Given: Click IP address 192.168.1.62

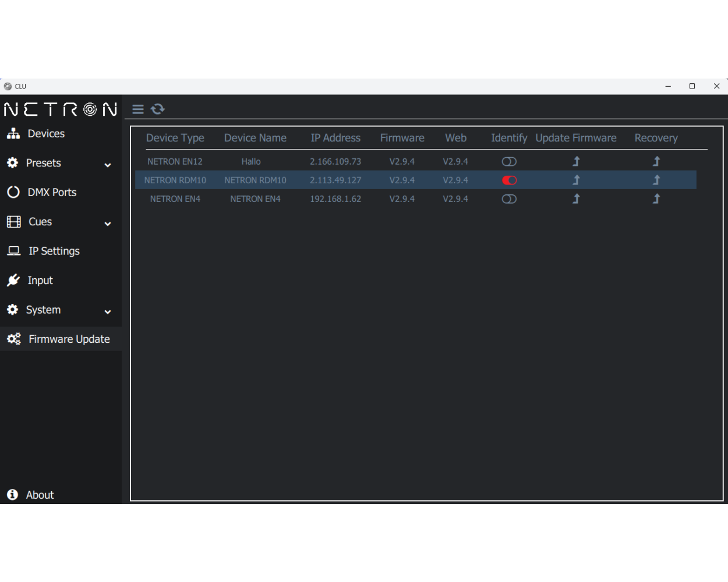Looking at the screenshot, I should click(335, 198).
